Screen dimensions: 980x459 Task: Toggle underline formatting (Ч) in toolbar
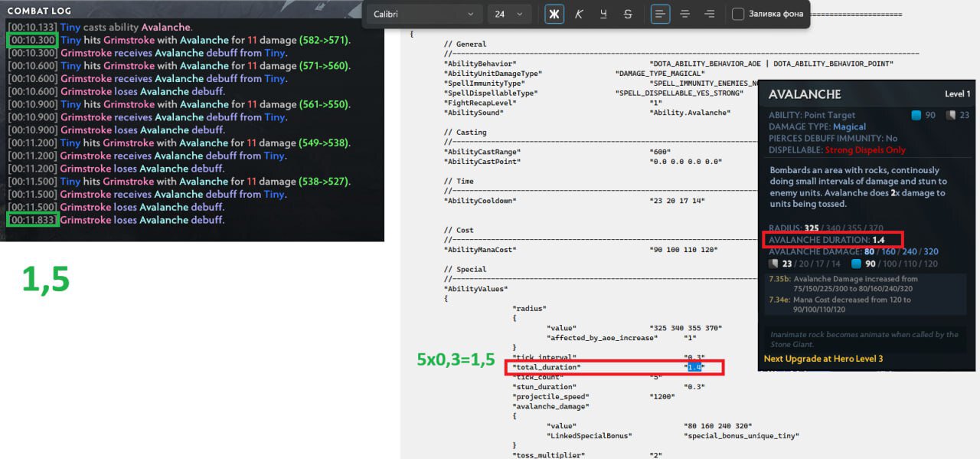pos(603,14)
